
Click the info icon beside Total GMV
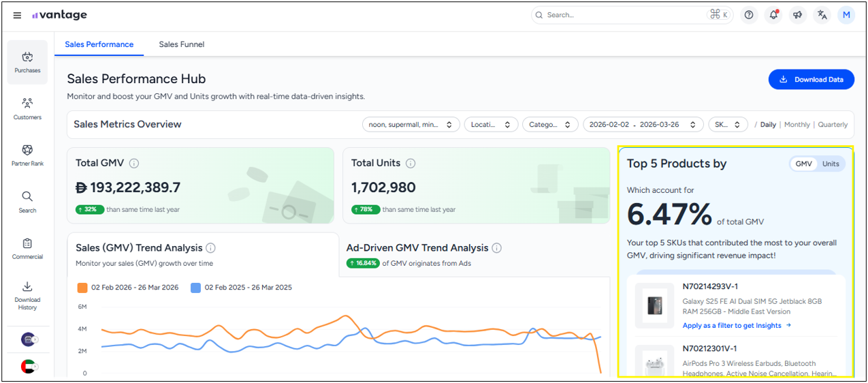(x=134, y=164)
